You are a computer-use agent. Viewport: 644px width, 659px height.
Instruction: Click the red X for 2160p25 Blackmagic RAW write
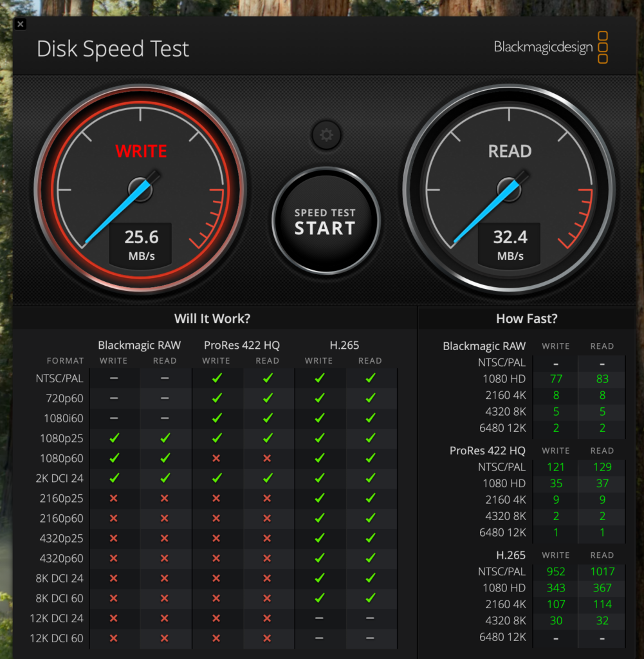pos(114,498)
